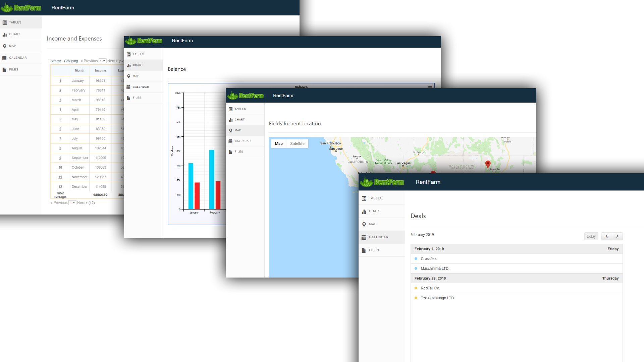Click the Files icon in the first window sidebar

point(4,70)
